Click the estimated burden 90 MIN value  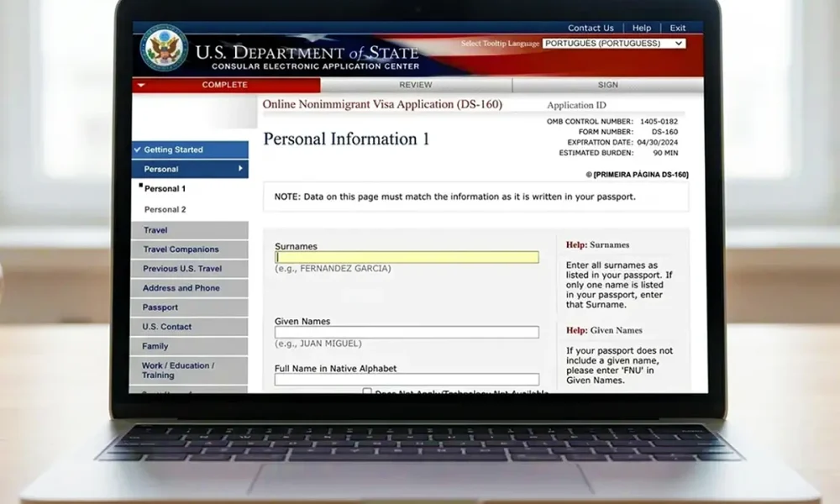pos(665,153)
